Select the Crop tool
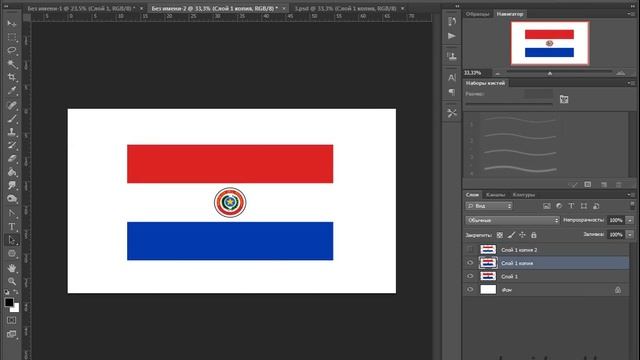This screenshot has width=640, height=360. (x=12, y=78)
